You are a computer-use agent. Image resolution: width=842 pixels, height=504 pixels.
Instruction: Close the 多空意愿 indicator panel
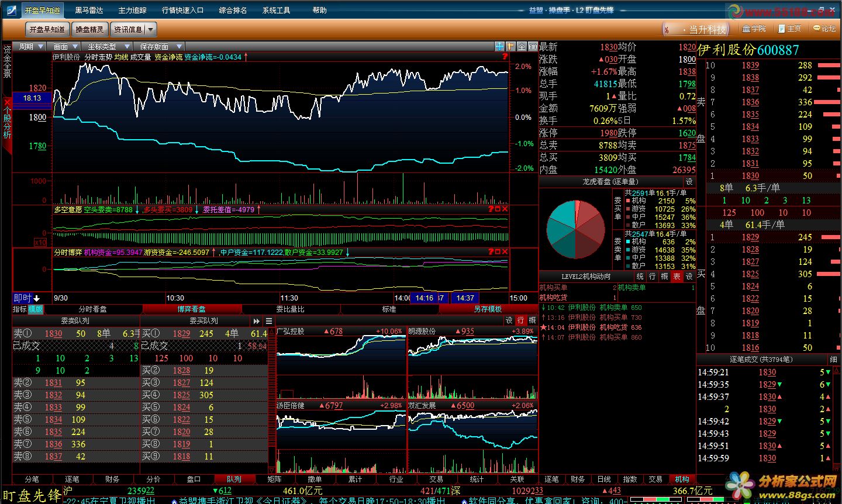(505, 209)
